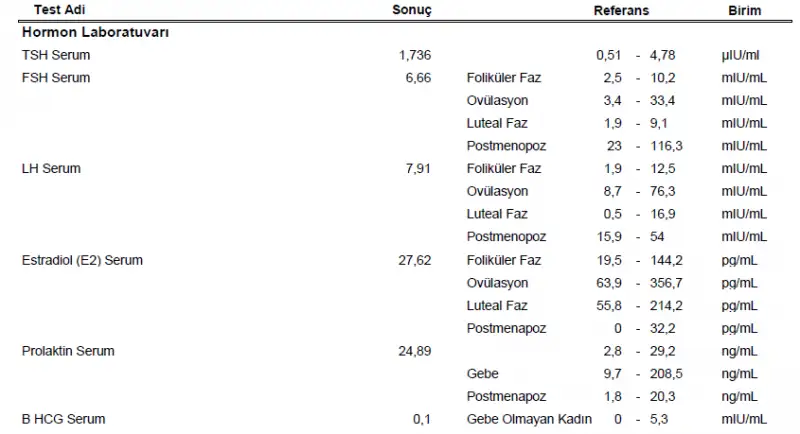Click the µIU/ml unit for TSH
Image resolution: width=800 pixels, height=434 pixels.
point(741,55)
